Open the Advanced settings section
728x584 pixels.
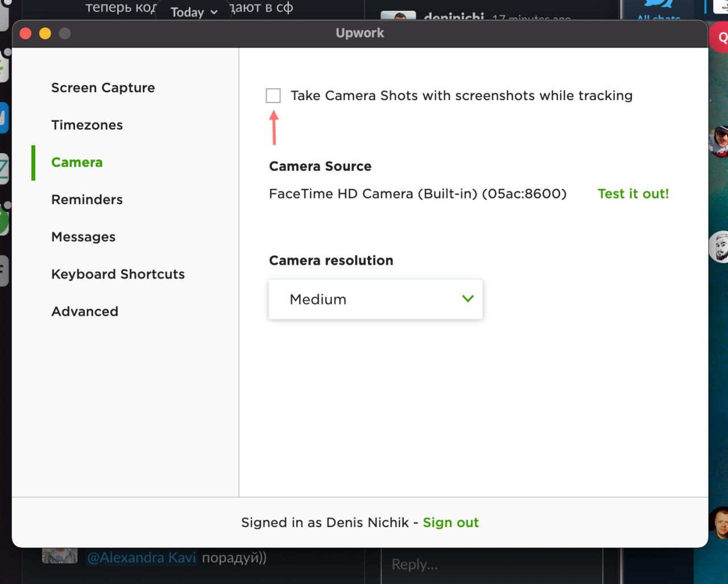coord(85,311)
